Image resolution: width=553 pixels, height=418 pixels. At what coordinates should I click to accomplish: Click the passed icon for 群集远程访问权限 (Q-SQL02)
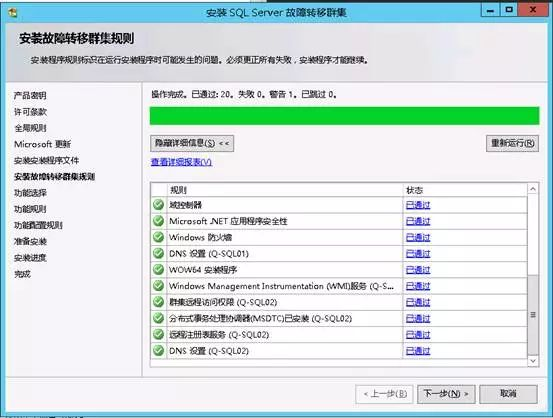pos(158,302)
